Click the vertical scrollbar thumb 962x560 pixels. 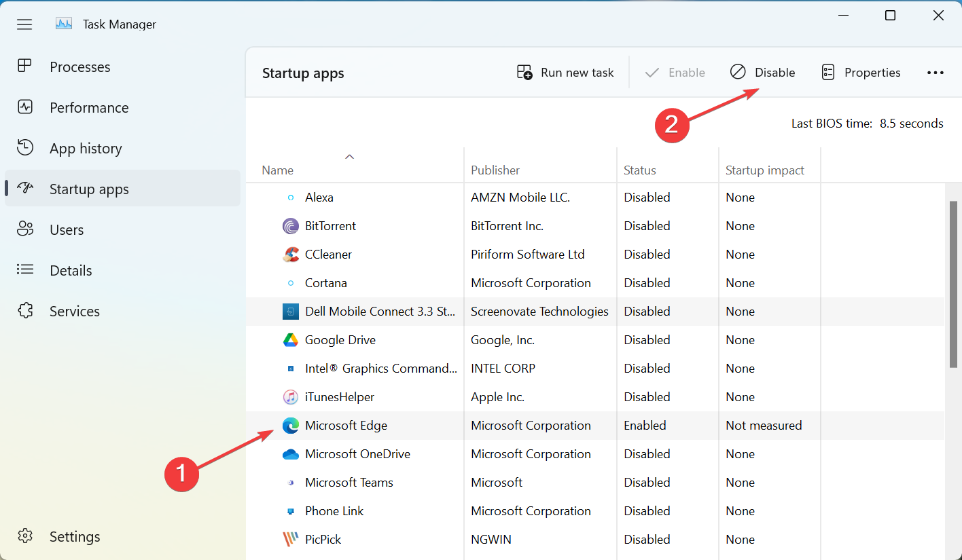953,285
